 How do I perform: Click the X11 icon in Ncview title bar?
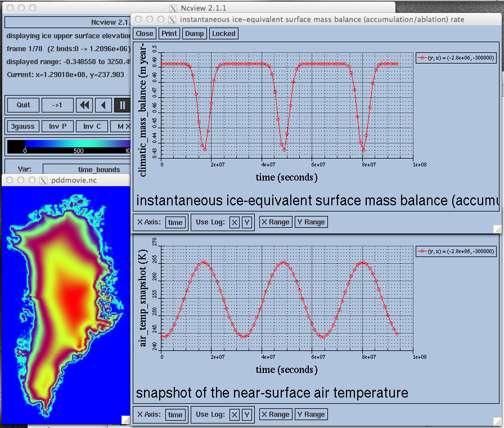(x=173, y=8)
